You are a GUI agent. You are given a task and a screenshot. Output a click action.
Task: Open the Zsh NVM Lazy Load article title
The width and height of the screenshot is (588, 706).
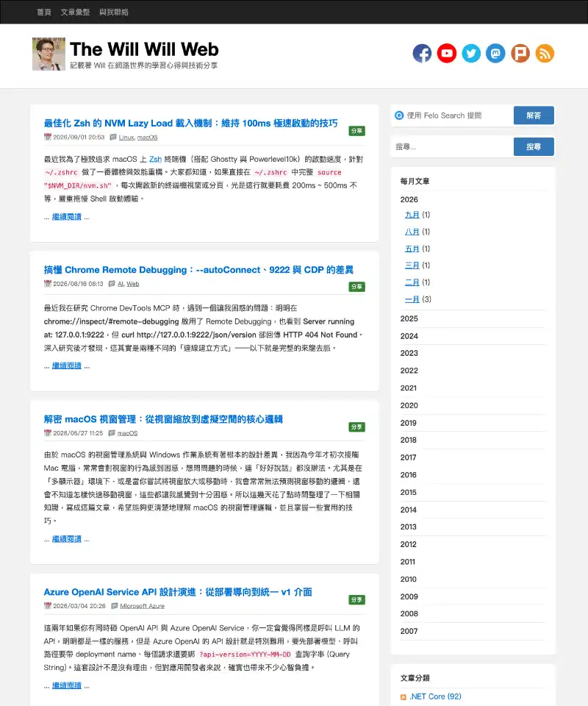click(x=190, y=123)
